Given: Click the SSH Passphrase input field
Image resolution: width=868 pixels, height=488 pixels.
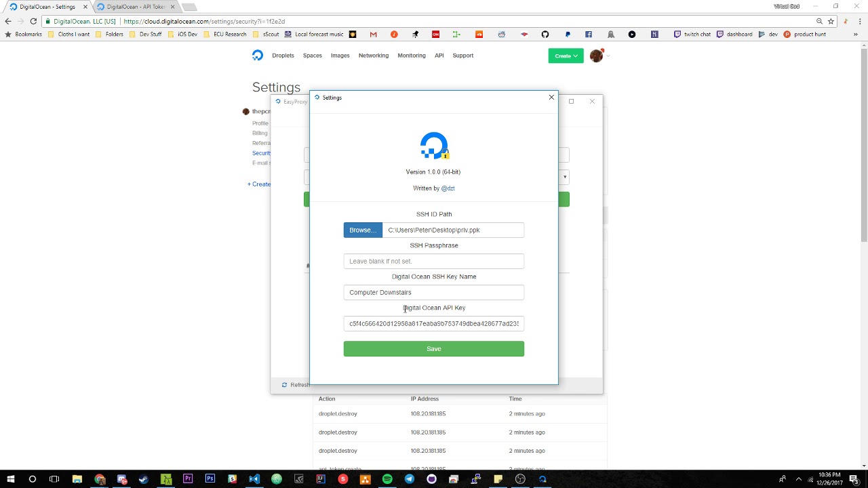Looking at the screenshot, I should coord(434,261).
